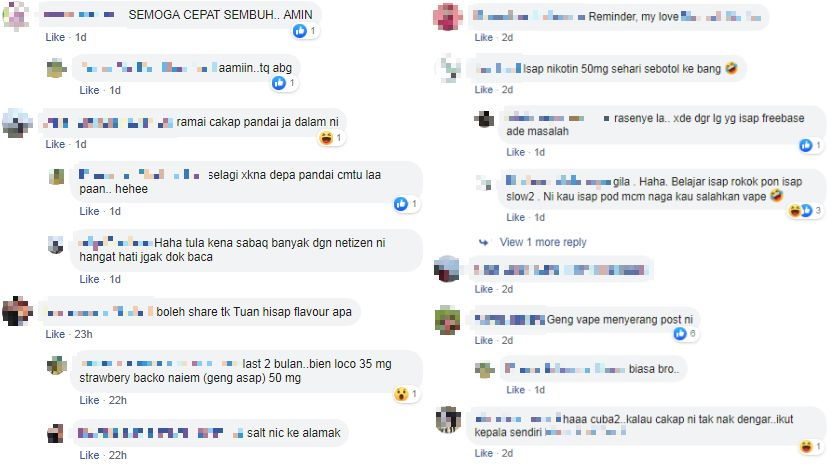Expand 'View 1 more reply' thread
The image size is (833, 467).
[543, 242]
